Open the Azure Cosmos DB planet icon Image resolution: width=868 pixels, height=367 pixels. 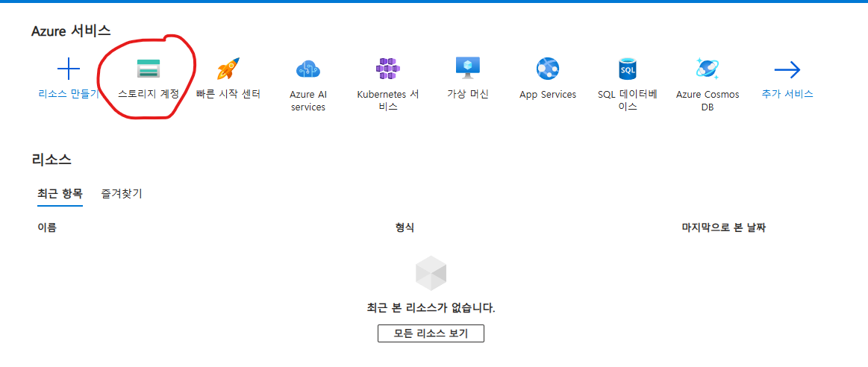click(x=707, y=69)
